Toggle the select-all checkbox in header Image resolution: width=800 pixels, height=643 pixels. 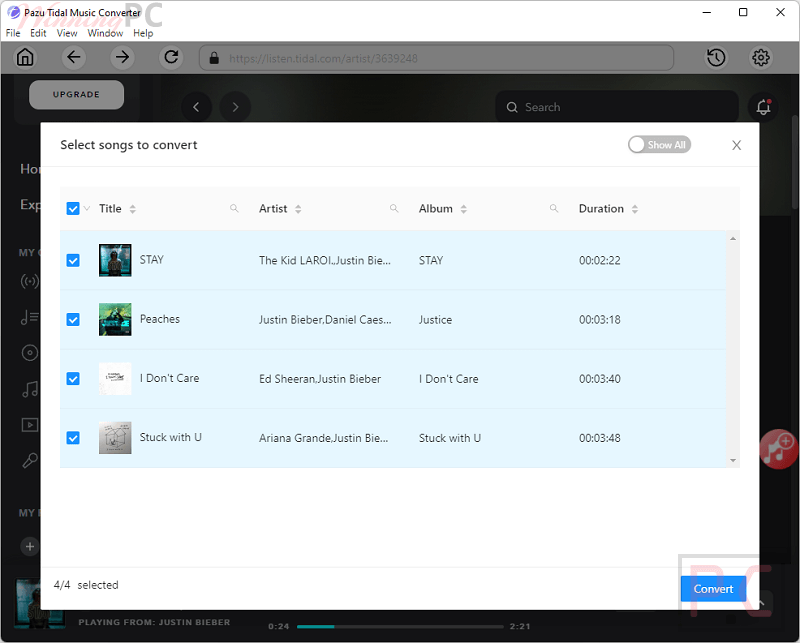73,208
